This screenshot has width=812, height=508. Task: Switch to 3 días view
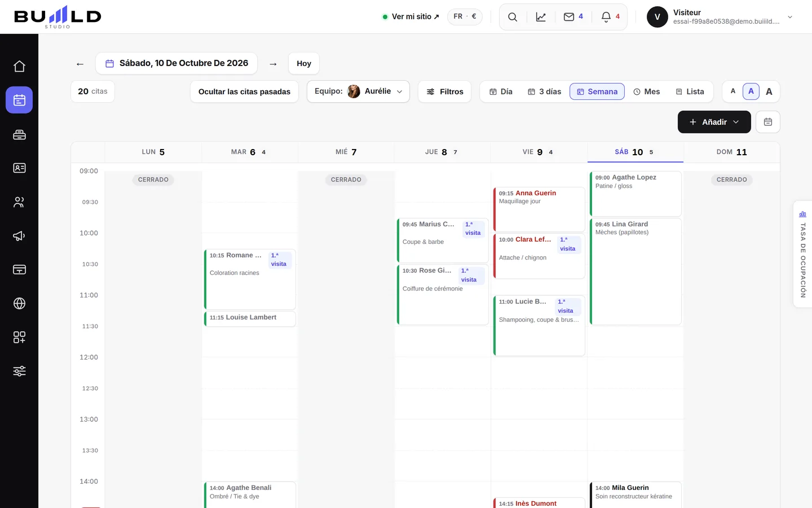click(544, 91)
